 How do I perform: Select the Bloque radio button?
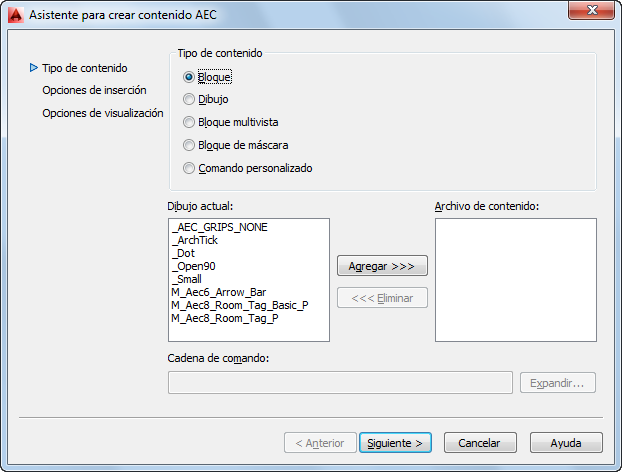click(189, 77)
